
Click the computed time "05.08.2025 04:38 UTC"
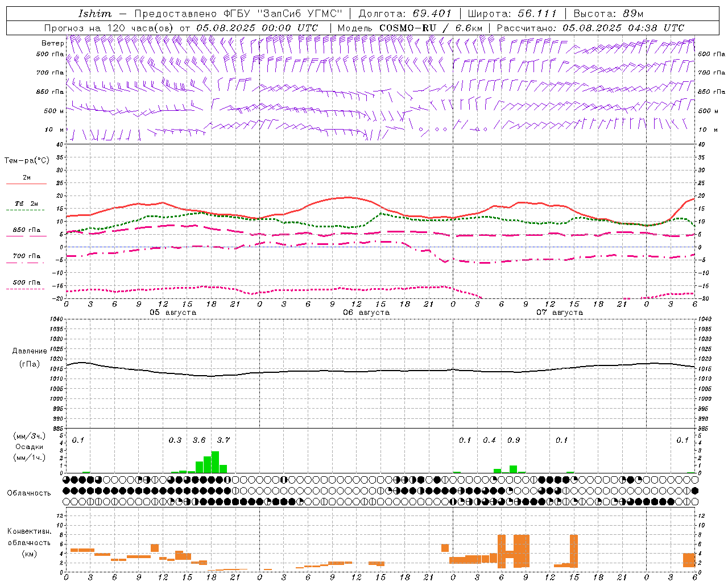(623, 28)
